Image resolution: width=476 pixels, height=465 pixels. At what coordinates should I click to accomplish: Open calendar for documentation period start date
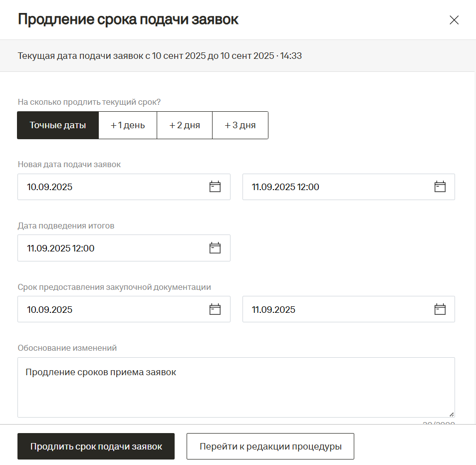pyautogui.click(x=215, y=309)
